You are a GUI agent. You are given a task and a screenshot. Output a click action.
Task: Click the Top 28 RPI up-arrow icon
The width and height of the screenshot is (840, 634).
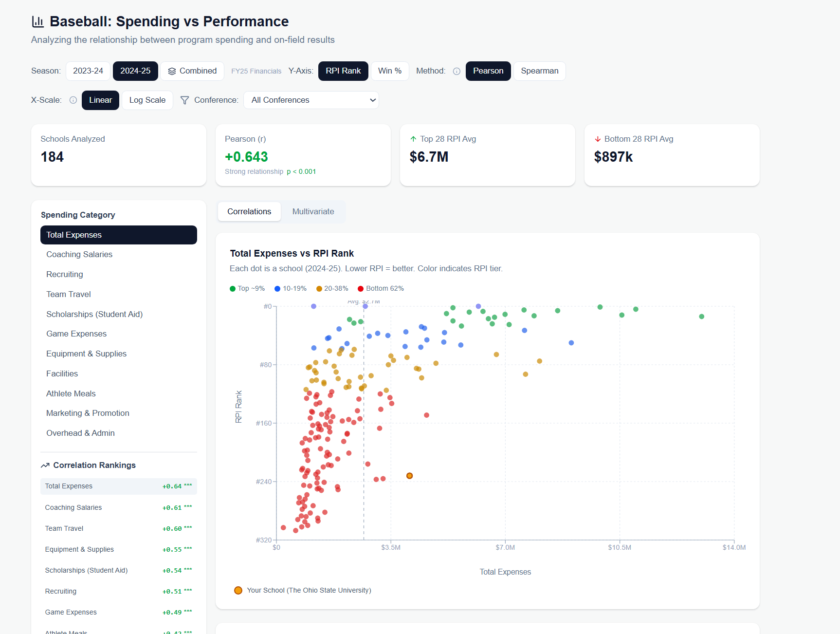tap(413, 139)
